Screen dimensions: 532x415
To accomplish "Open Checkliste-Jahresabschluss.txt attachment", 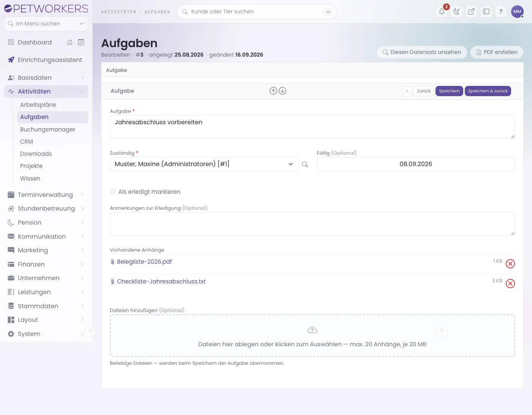I will coord(161,282).
